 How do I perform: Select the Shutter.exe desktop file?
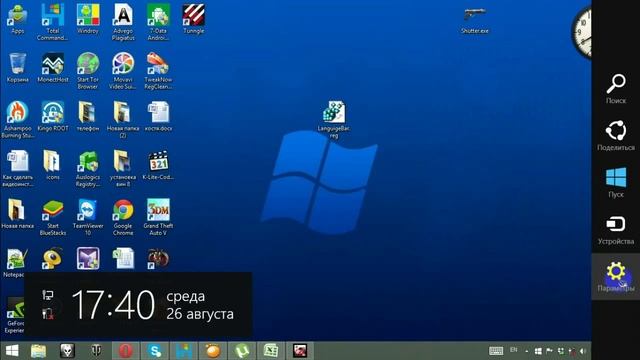[x=475, y=20]
